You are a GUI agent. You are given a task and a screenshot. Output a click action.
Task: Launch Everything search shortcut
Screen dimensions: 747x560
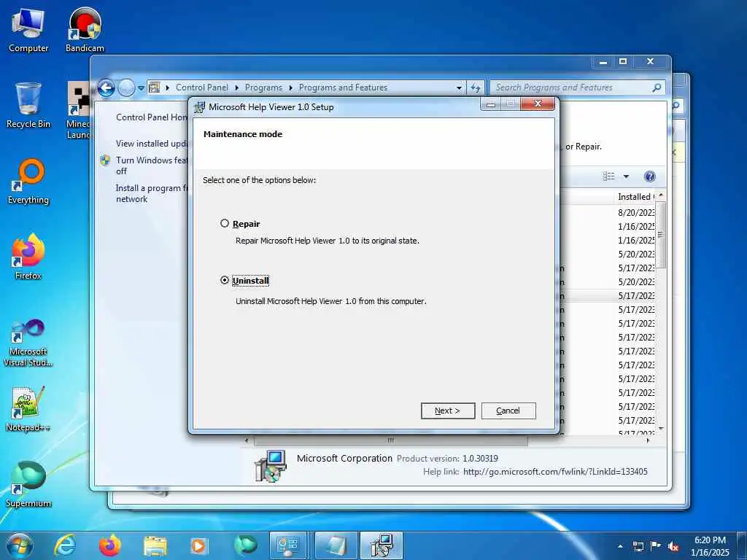click(x=28, y=182)
